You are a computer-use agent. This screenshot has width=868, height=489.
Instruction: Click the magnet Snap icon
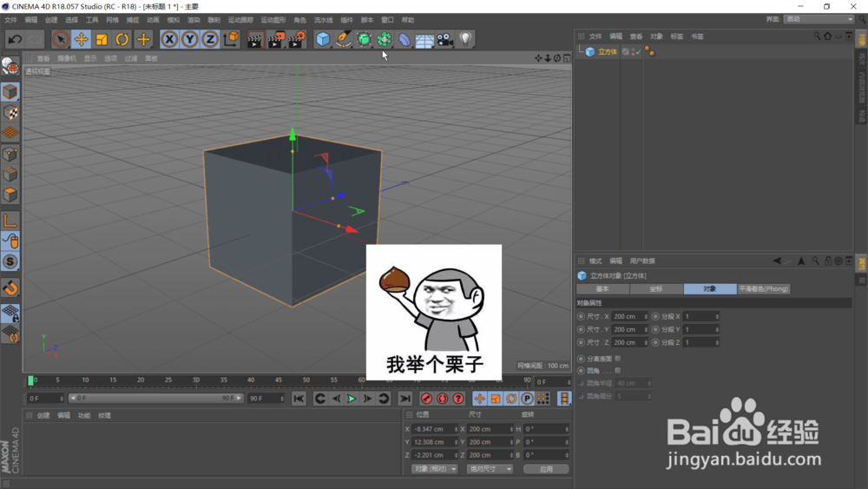[10, 288]
